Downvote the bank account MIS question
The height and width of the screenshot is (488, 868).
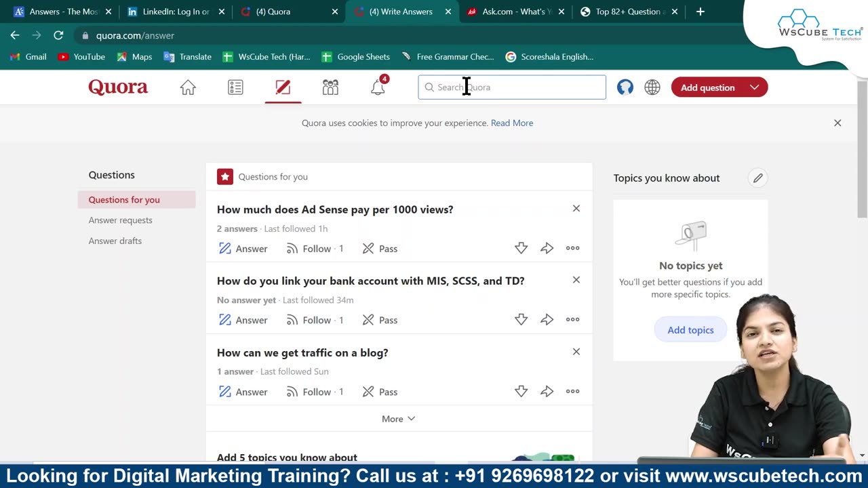pyautogui.click(x=521, y=319)
